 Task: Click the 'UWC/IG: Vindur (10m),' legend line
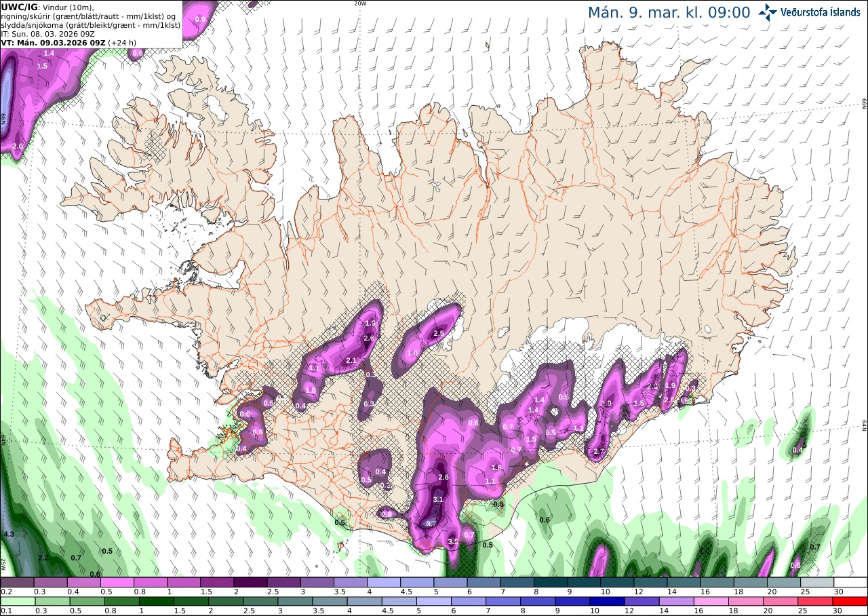(x=48, y=7)
